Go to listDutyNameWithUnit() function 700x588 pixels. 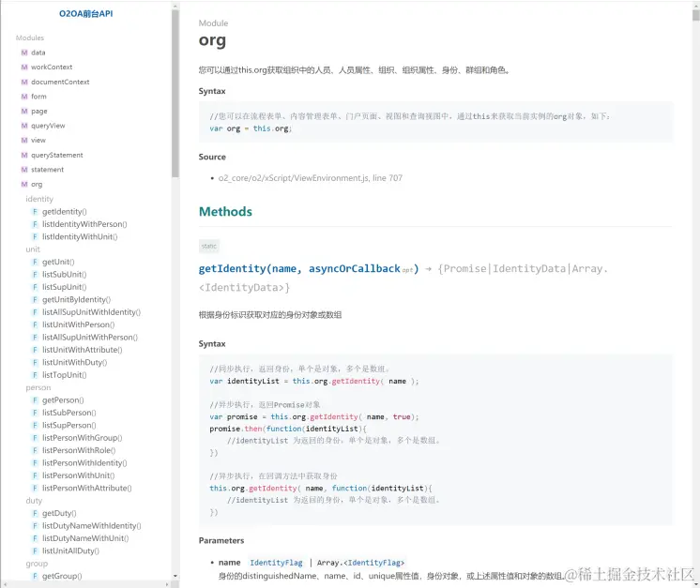pyautogui.click(x=85, y=538)
